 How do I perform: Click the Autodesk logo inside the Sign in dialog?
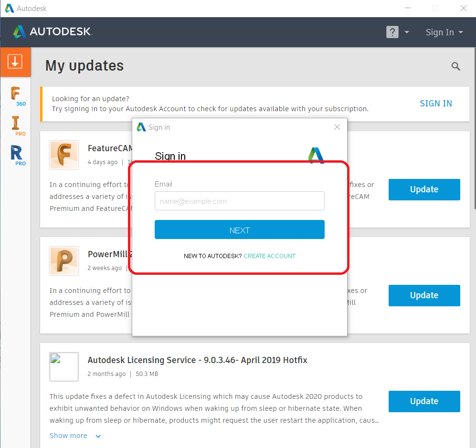click(316, 155)
